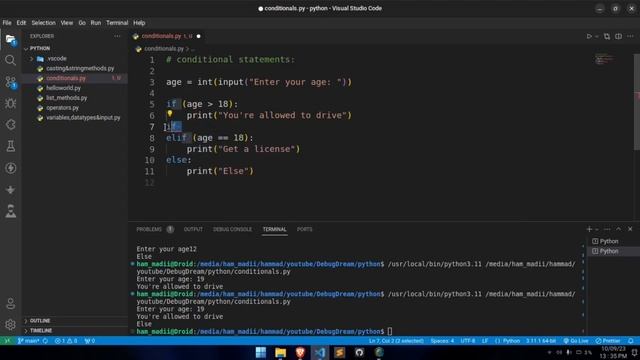Open helloworld.py in Explorer
The height and width of the screenshot is (360, 640).
pos(63,88)
